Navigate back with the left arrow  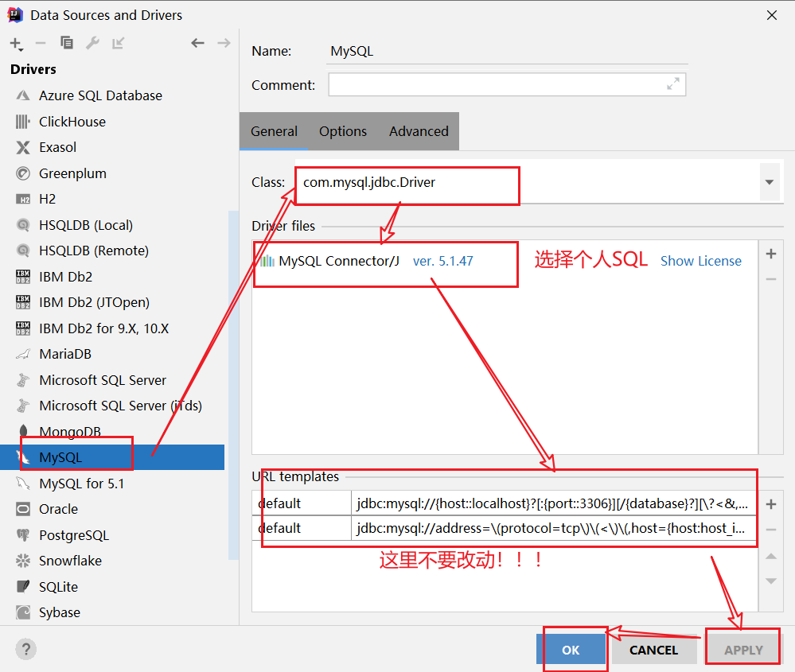coord(197,43)
